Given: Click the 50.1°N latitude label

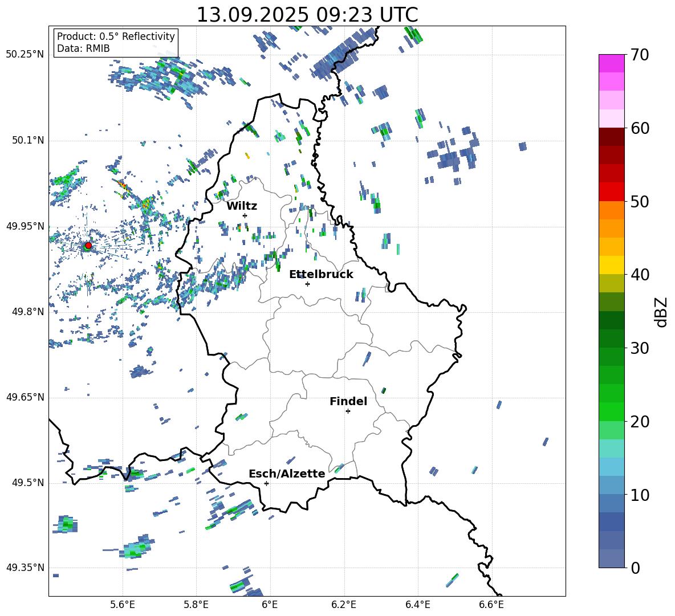Looking at the screenshot, I should 27,140.
